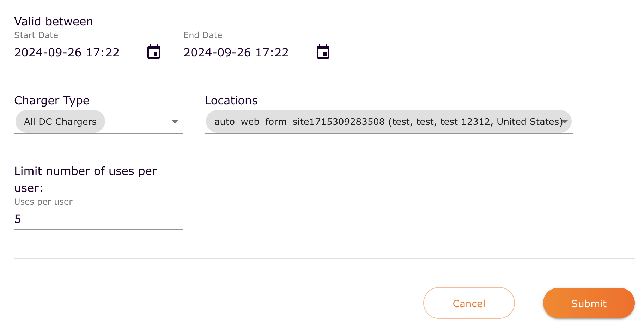This screenshot has height=328, width=644.
Task: Click the Locations dropdown arrow
Action: (565, 121)
